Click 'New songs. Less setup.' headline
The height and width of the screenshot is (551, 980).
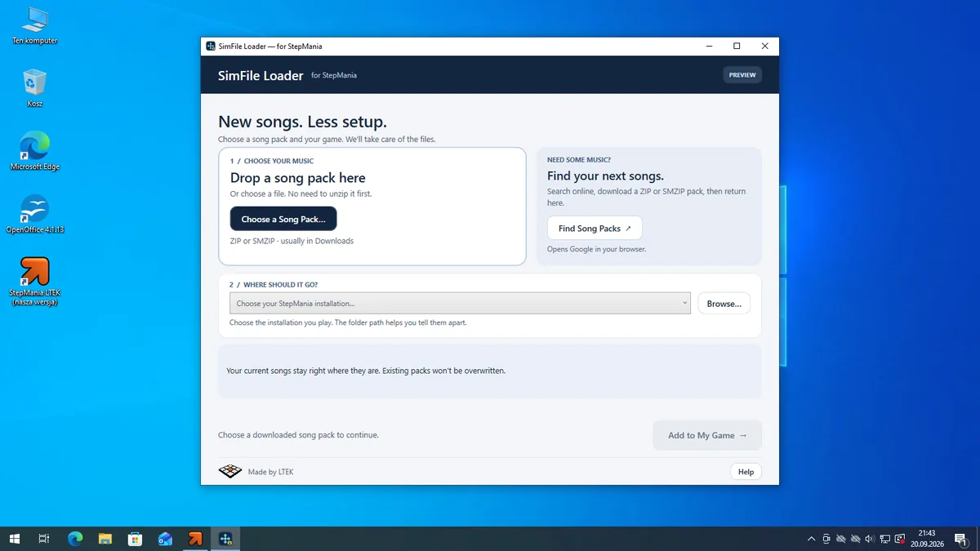point(302,122)
